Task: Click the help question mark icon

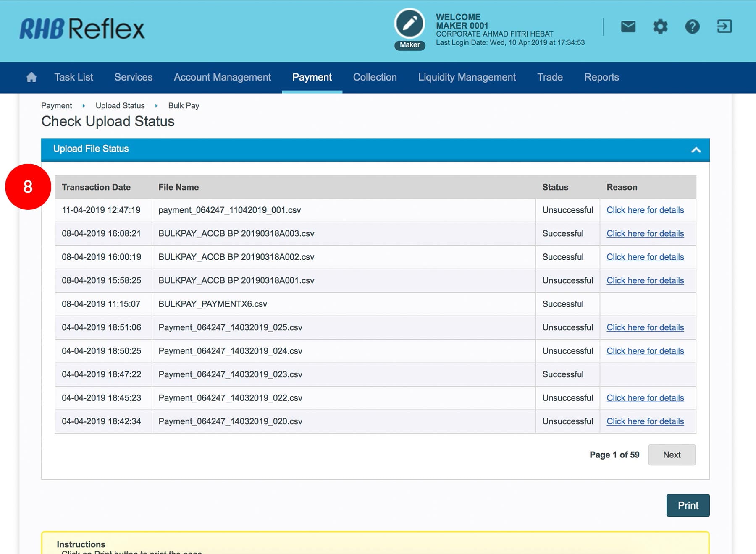Action: point(692,27)
